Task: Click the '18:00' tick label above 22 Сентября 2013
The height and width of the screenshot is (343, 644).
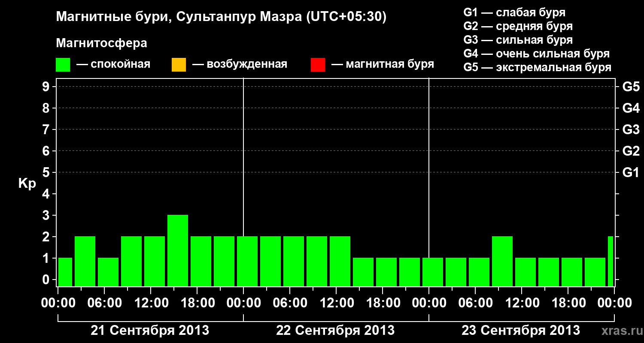Action: coord(383,303)
